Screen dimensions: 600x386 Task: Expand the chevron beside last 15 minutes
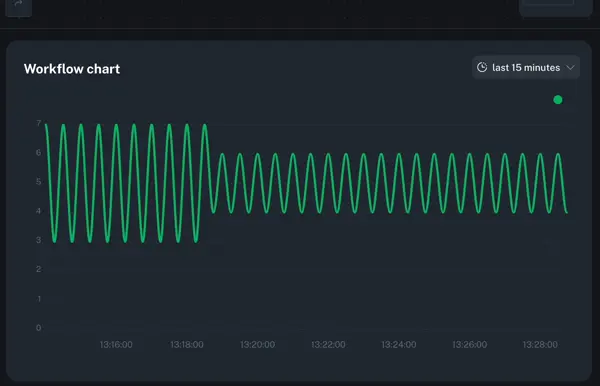click(x=570, y=68)
